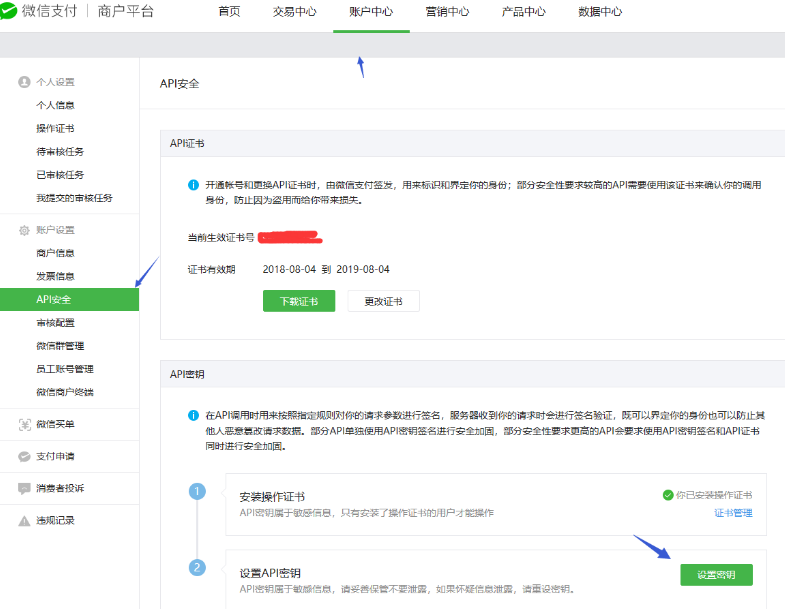Viewport: 785px width, 609px height.
Task: Click the 违规记录 warning triangle icon
Action: pos(24,520)
